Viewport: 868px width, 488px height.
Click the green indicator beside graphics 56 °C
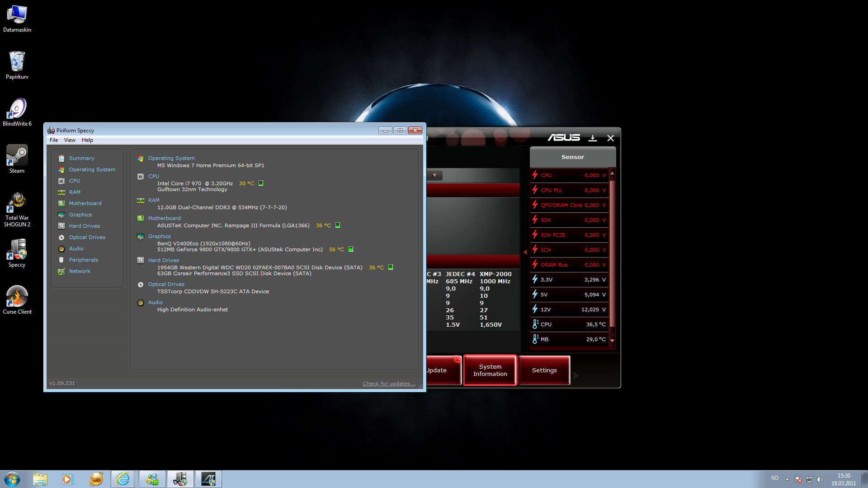point(351,249)
